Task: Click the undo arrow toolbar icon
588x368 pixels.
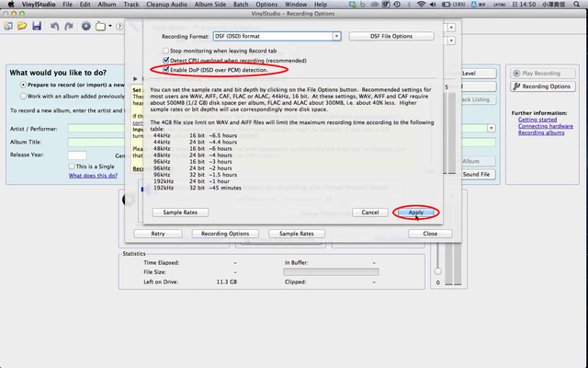Action: coord(55,26)
